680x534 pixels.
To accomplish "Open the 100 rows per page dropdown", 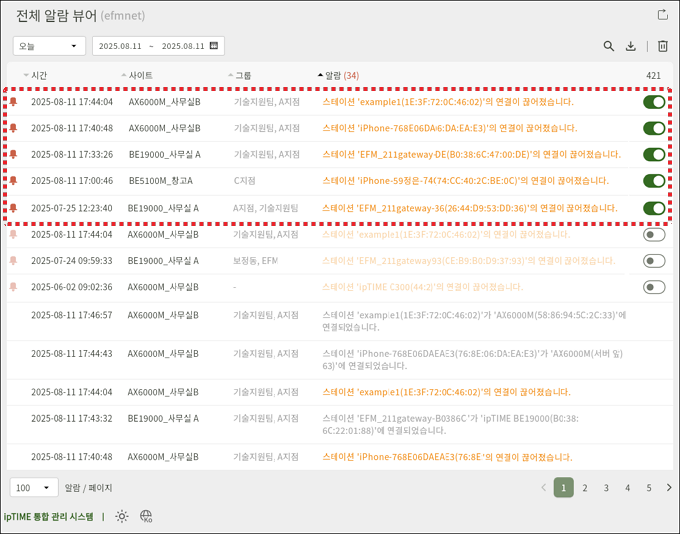I will pyautogui.click(x=34, y=488).
